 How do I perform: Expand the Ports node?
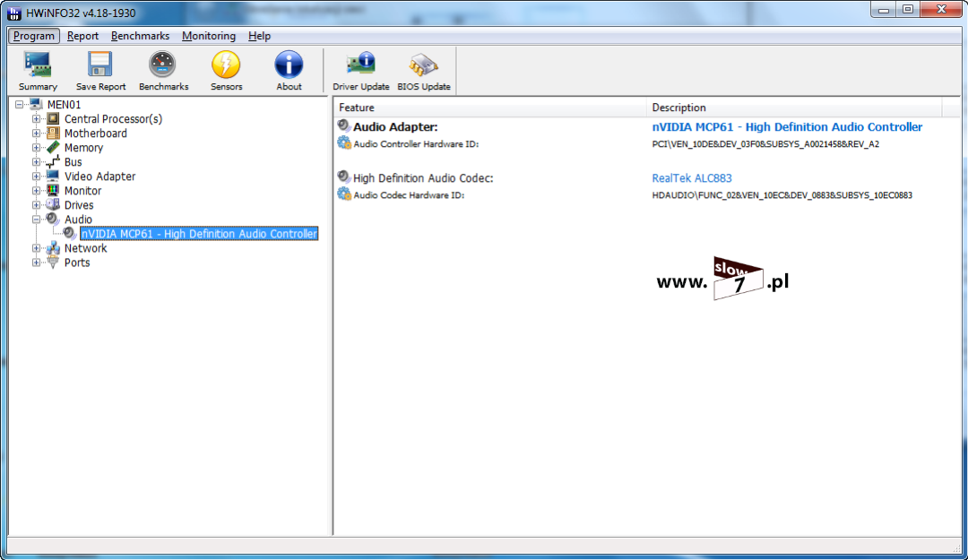pos(36,263)
